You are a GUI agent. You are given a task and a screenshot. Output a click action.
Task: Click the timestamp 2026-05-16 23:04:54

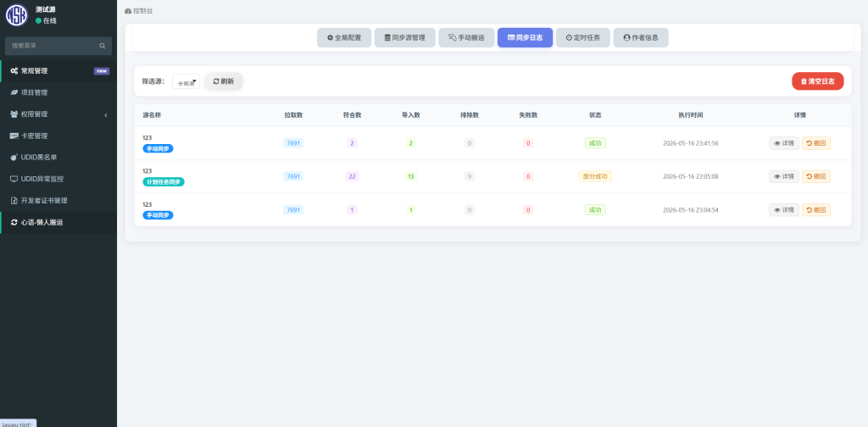coord(690,209)
